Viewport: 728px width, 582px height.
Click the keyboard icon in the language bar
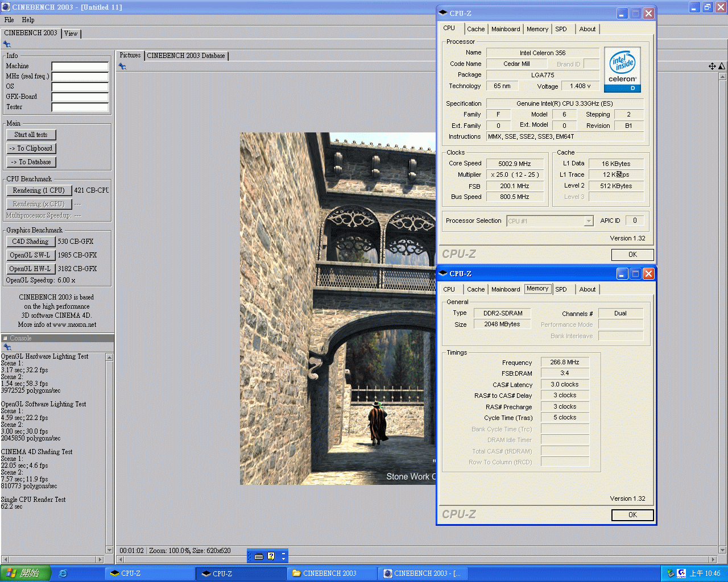click(259, 556)
